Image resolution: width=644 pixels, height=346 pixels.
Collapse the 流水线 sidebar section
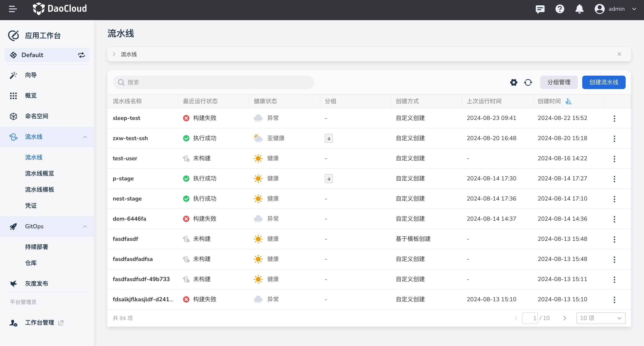[85, 137]
